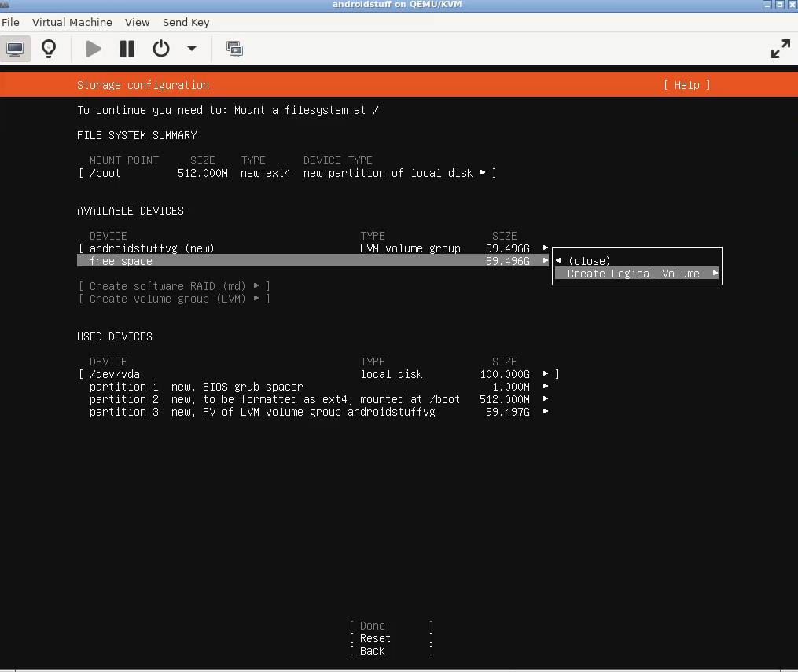Manage VM snapshots icon
798x672 pixels.
click(x=234, y=49)
